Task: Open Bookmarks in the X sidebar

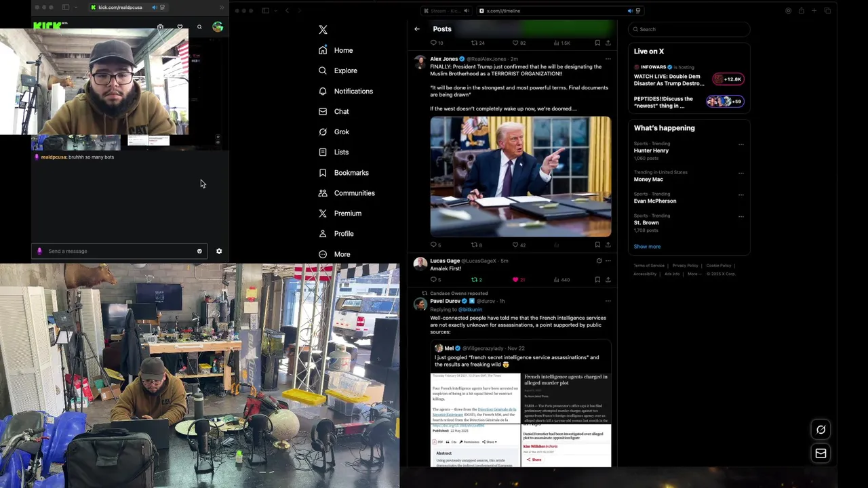Action: (344, 173)
